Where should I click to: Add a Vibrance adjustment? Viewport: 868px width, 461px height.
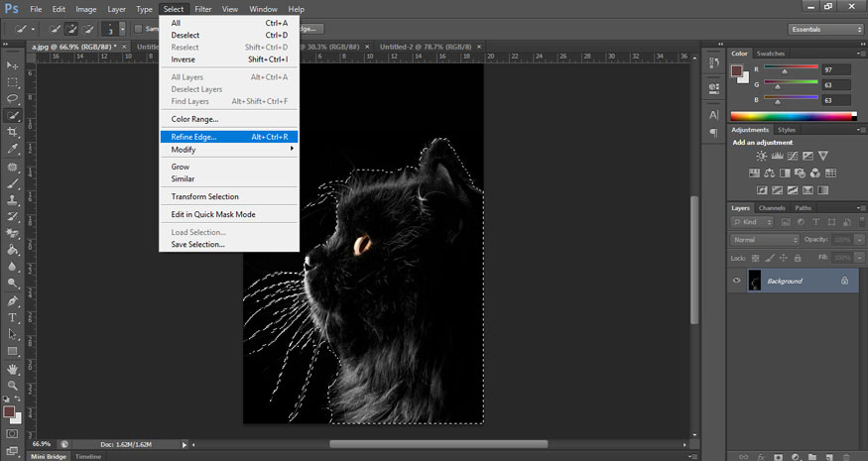(823, 156)
